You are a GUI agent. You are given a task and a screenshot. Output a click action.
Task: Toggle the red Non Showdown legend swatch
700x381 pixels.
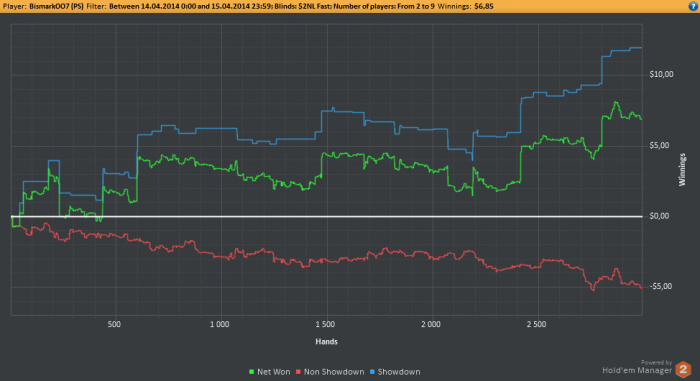pos(298,372)
